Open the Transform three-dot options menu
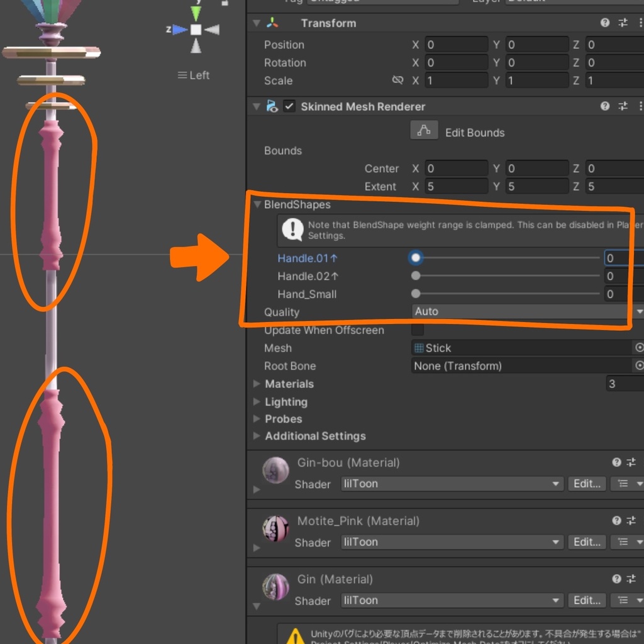This screenshot has height=644, width=644. click(640, 23)
